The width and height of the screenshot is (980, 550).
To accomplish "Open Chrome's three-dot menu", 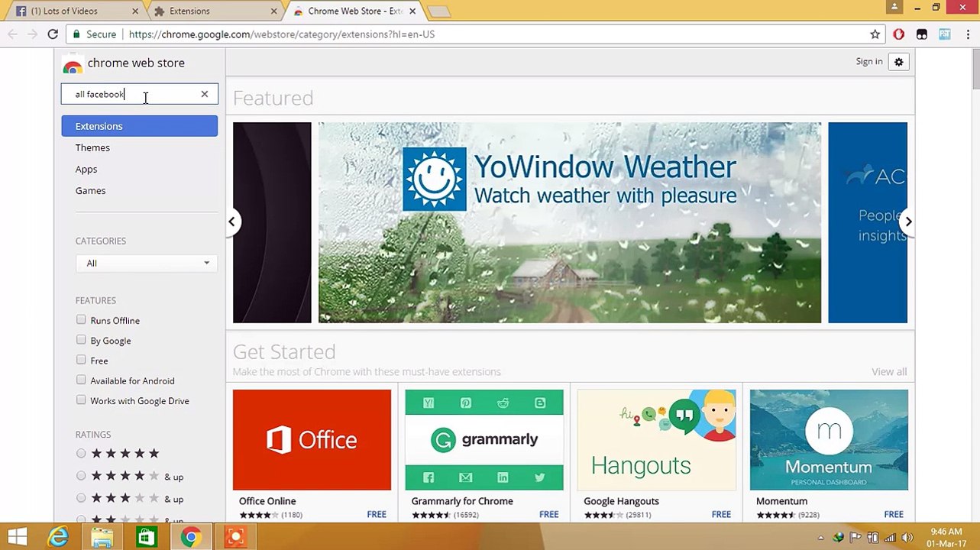I will [967, 34].
